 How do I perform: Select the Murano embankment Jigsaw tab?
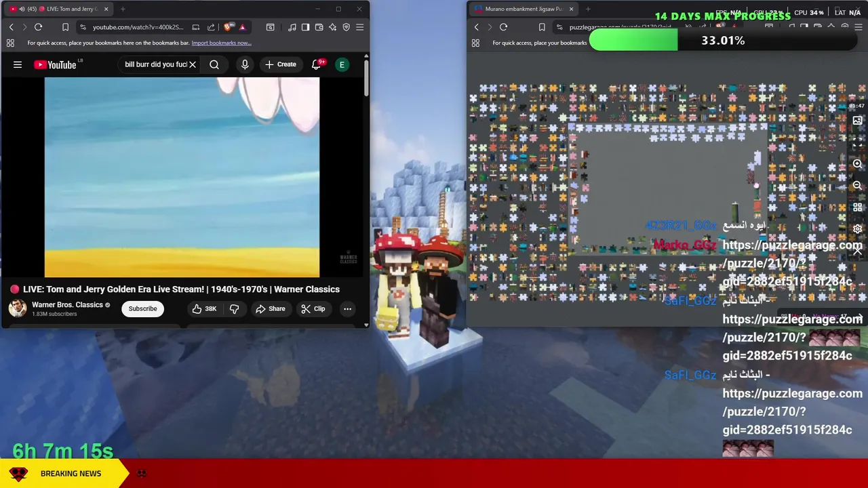point(522,9)
